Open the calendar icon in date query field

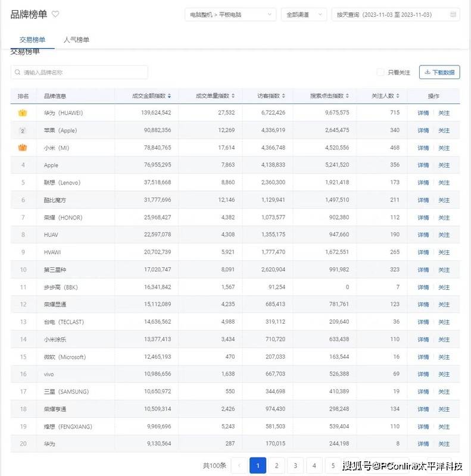tap(453, 14)
